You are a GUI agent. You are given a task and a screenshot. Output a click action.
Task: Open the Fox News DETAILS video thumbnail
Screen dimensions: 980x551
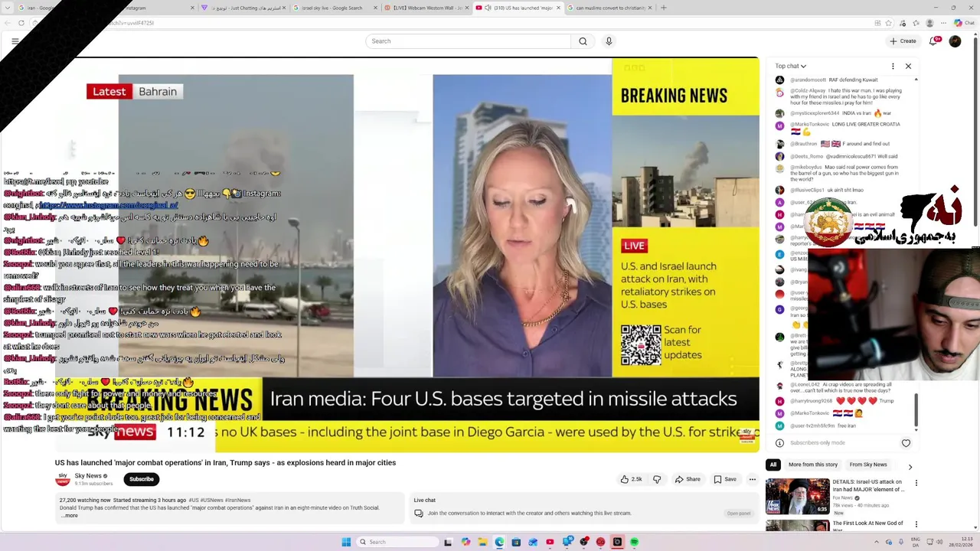[x=797, y=496]
